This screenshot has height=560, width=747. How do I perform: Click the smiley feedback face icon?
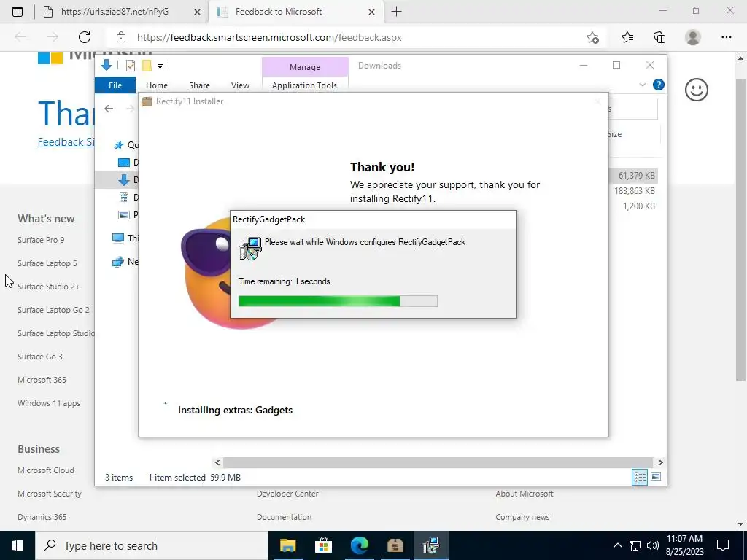697,90
